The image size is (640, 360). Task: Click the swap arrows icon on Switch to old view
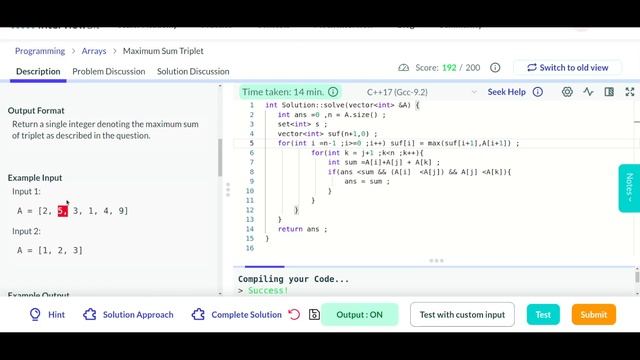[x=532, y=67]
